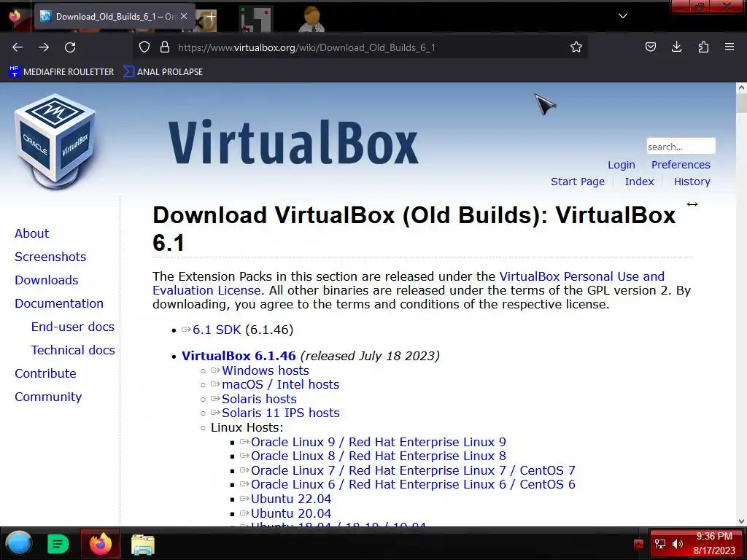This screenshot has height=560, width=747.
Task: Click the address bar URL field
Action: click(360, 47)
